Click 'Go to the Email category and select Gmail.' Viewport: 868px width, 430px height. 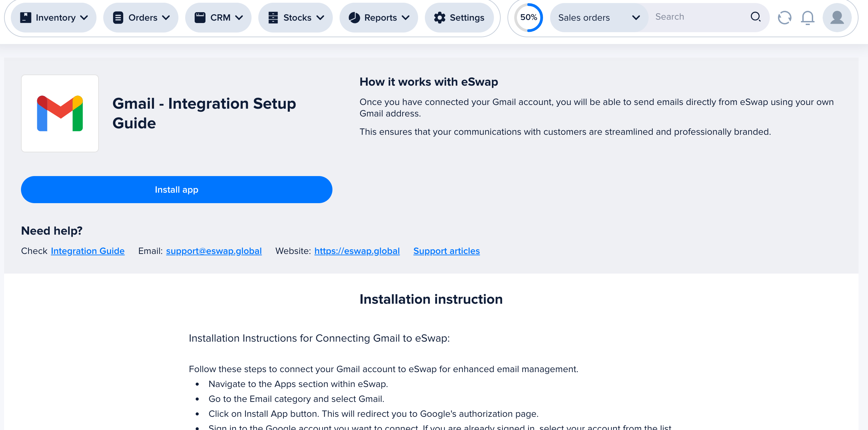click(x=297, y=399)
